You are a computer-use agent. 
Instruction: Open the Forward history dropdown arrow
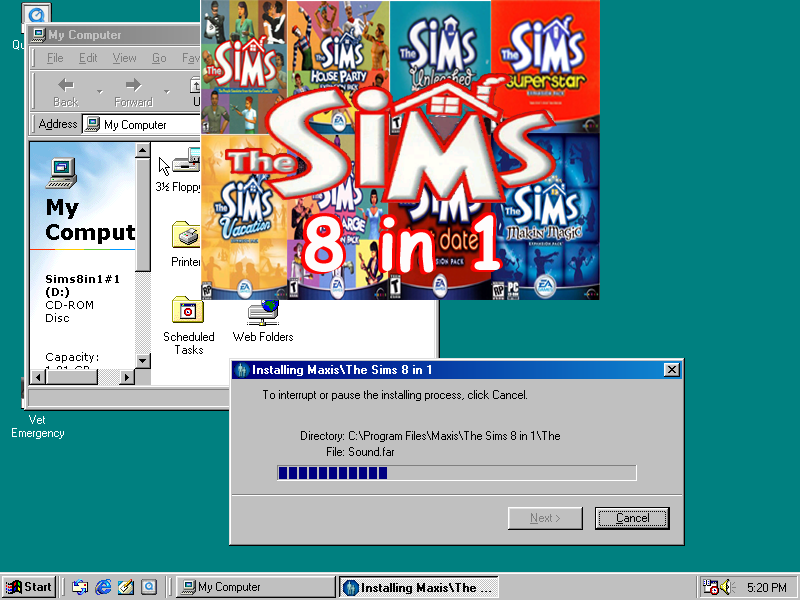click(167, 92)
